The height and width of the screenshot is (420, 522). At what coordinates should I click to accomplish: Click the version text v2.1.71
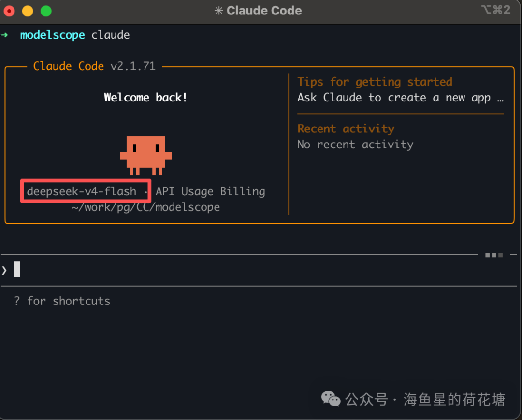133,66
